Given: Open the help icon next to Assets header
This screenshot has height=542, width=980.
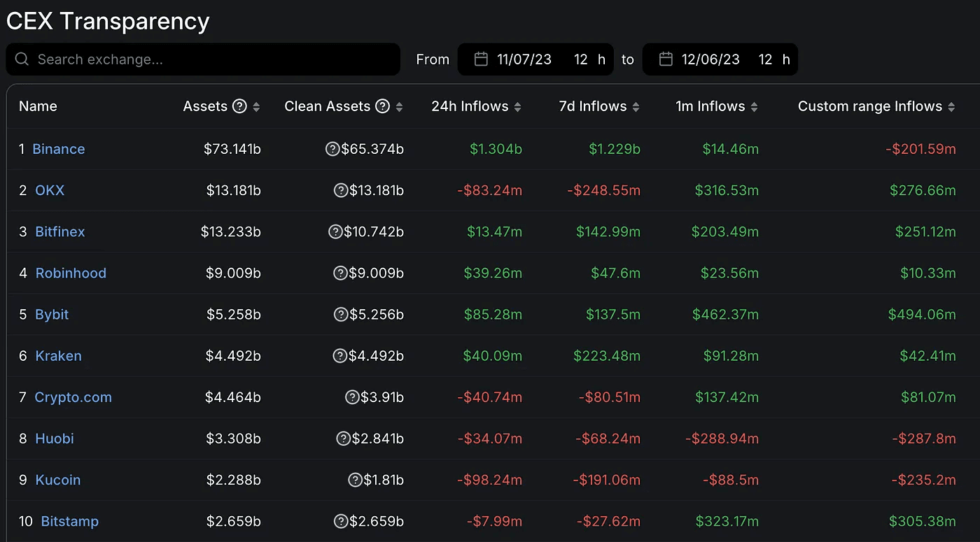Looking at the screenshot, I should [239, 106].
